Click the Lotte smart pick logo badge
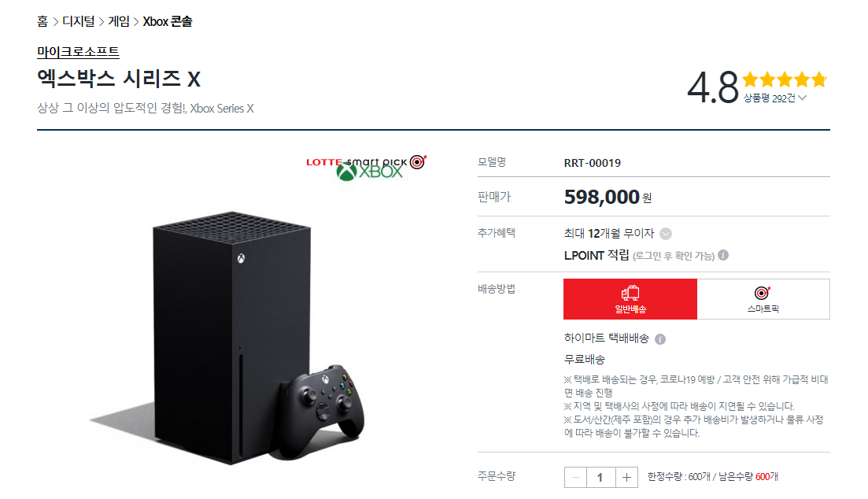868x499 pixels. tap(366, 161)
